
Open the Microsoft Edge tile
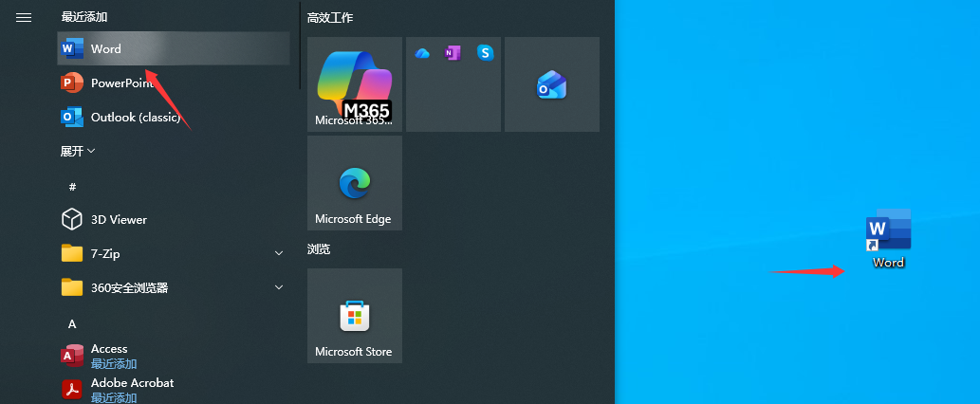354,183
